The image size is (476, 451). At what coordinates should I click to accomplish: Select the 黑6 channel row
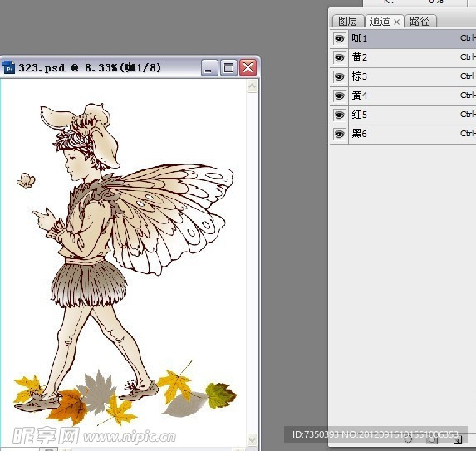(412, 134)
